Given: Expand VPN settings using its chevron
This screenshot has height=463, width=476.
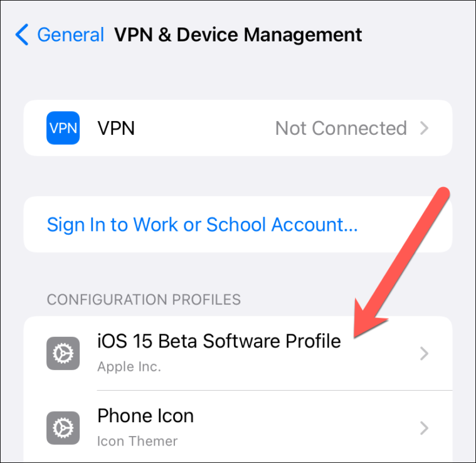Looking at the screenshot, I should (x=424, y=128).
